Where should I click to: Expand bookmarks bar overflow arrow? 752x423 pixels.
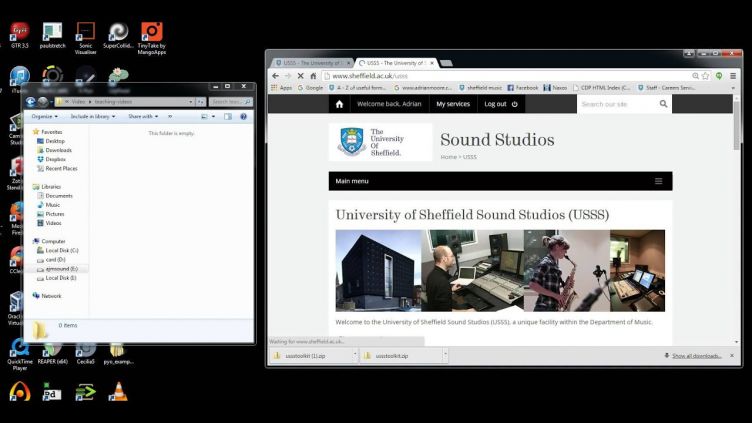(733, 88)
